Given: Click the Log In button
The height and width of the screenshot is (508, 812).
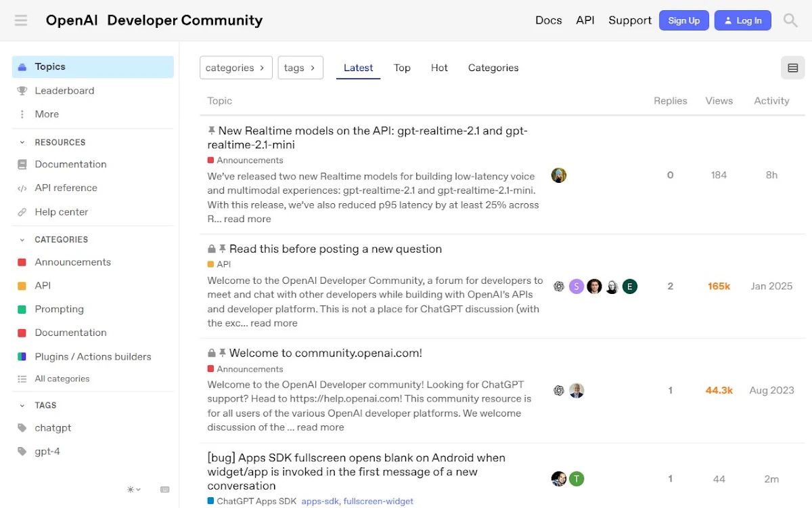Looking at the screenshot, I should click(x=743, y=20).
